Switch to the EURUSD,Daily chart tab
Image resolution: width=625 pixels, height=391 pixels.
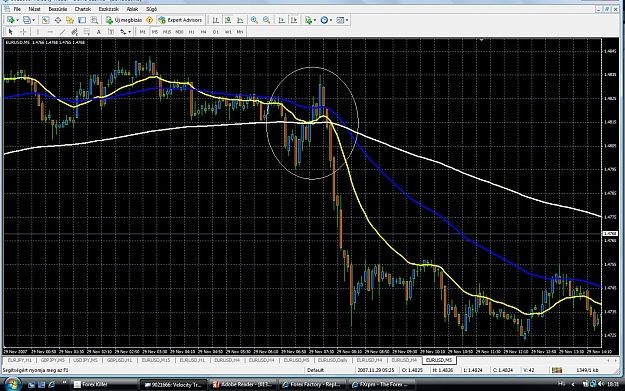(333, 360)
